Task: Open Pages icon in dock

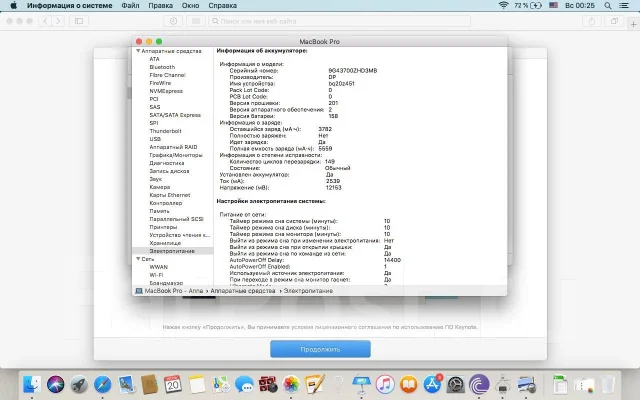Action: coord(315,384)
